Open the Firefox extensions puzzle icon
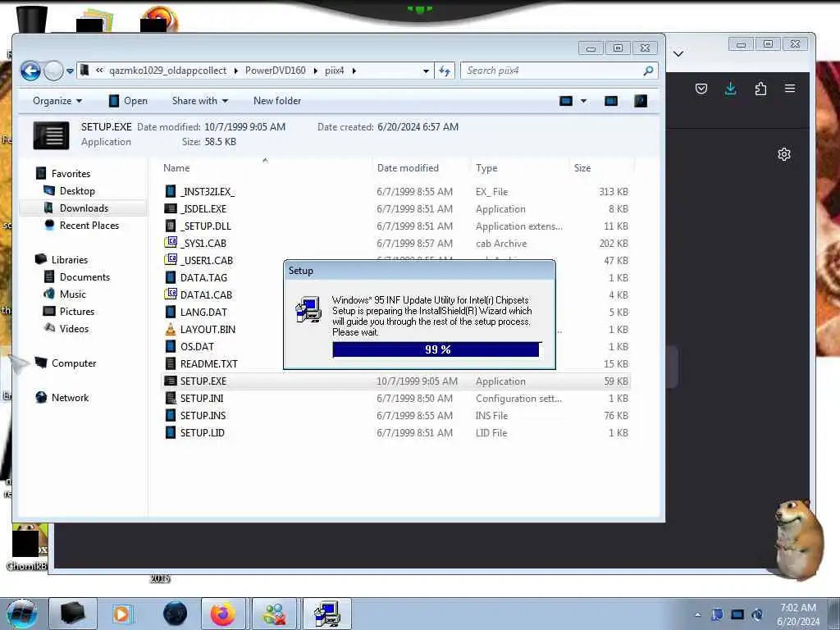 [x=760, y=89]
